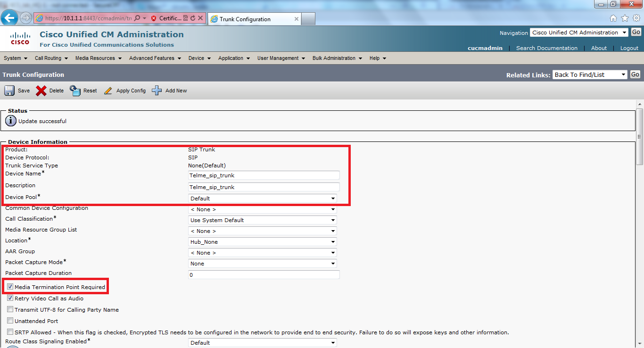Switch to the Trunk Configuration tab
Screen dimensions: 644x348
[255, 19]
